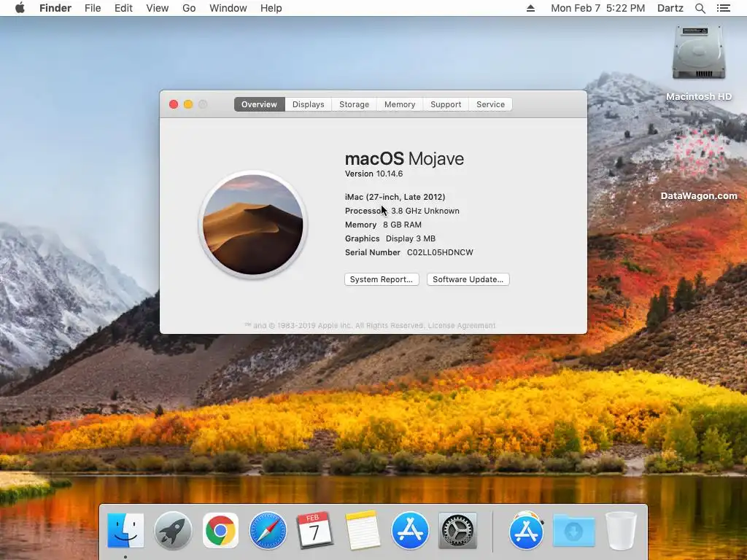
Task: Open Finder from the Dock
Action: (x=125, y=530)
